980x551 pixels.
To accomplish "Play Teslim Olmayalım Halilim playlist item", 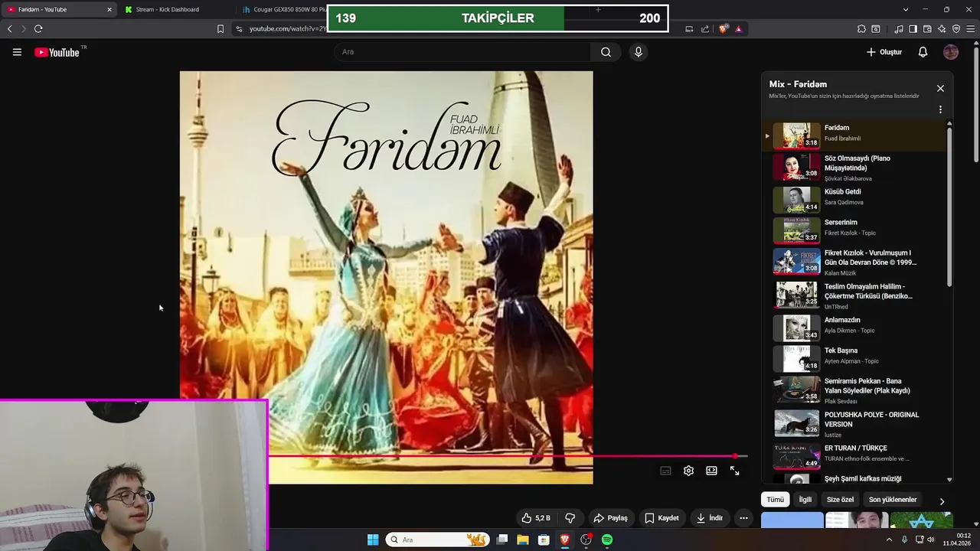I will 856,295.
